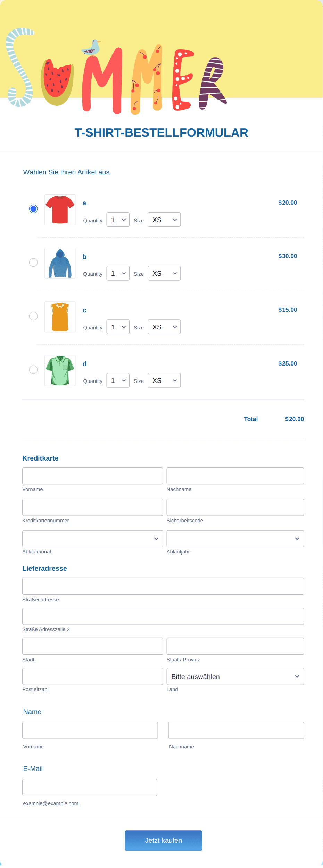The image size is (323, 868).
Task: Open the Land country selector
Action: point(235,677)
